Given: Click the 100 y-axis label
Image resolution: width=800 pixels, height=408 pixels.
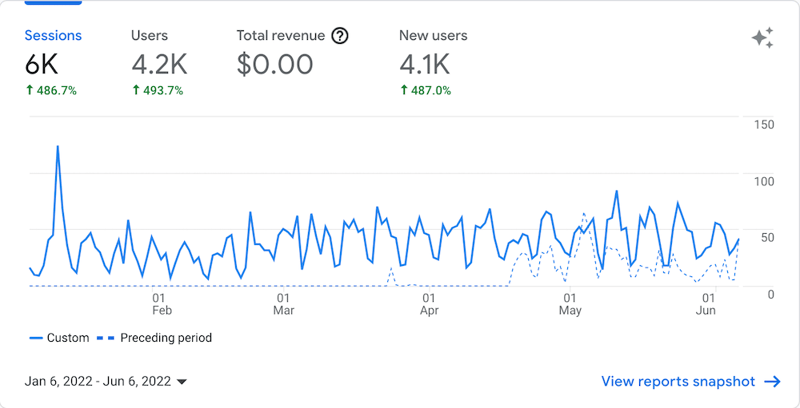Looking at the screenshot, I should pyautogui.click(x=764, y=181).
